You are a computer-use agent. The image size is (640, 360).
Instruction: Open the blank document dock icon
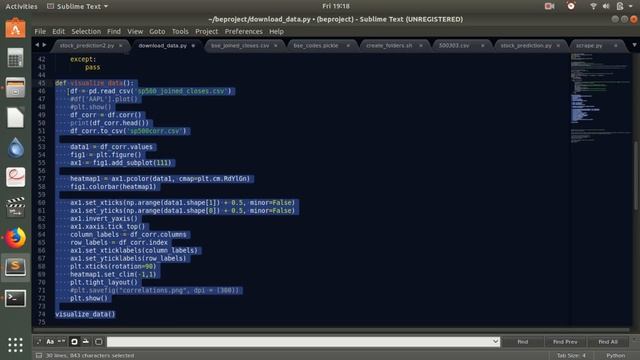pos(16,118)
